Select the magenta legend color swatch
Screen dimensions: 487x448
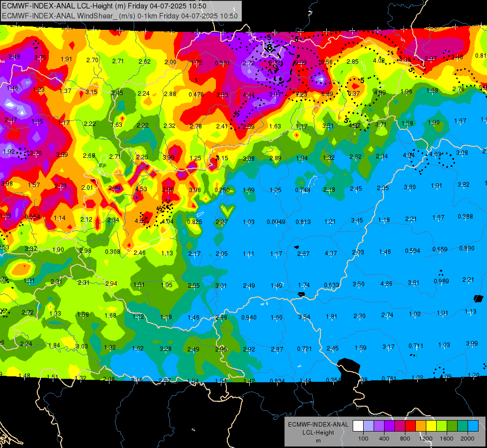pos(400,426)
